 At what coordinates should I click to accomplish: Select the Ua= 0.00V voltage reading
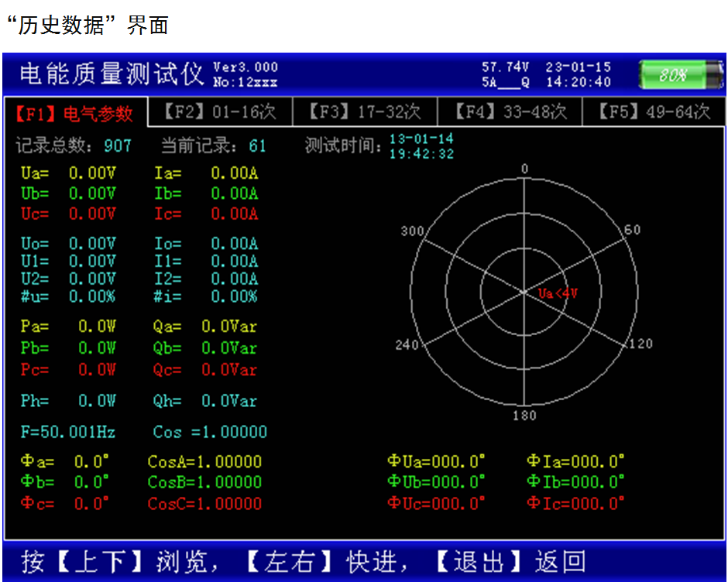pos(68,173)
